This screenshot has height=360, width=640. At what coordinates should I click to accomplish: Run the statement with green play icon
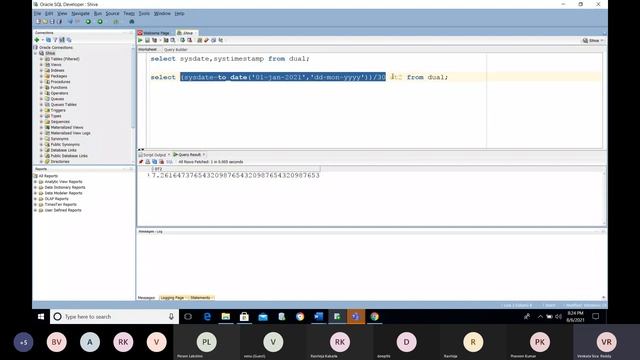[x=140, y=40]
